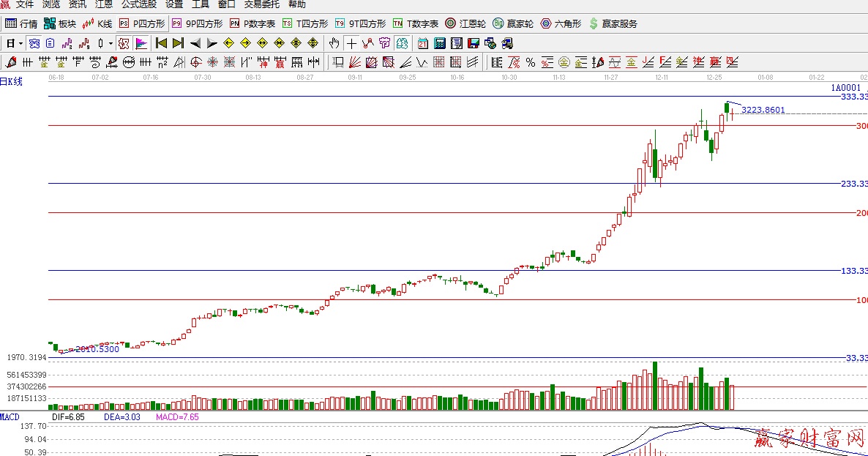Select the percent sign drawing tool
The width and height of the screenshot is (868, 456).
click(x=530, y=62)
